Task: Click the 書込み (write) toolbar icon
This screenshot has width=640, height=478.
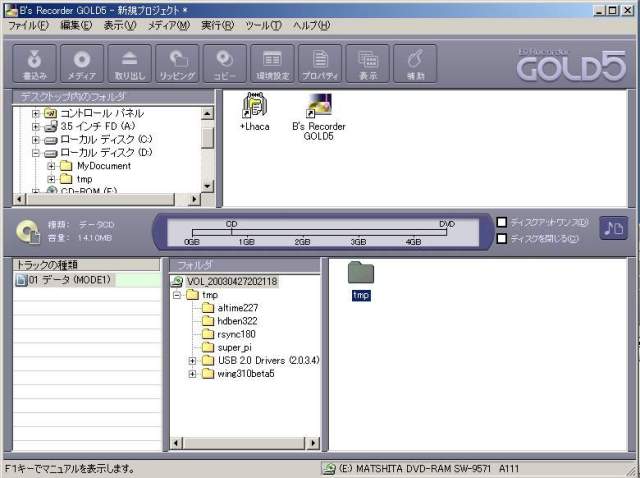Action: pyautogui.click(x=34, y=64)
